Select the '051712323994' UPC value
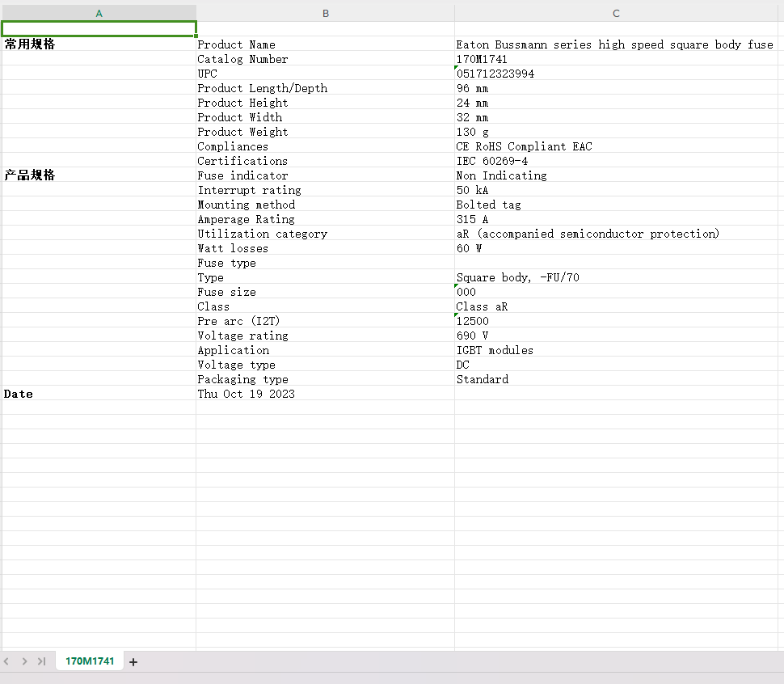This screenshot has height=684, width=784. coord(616,73)
